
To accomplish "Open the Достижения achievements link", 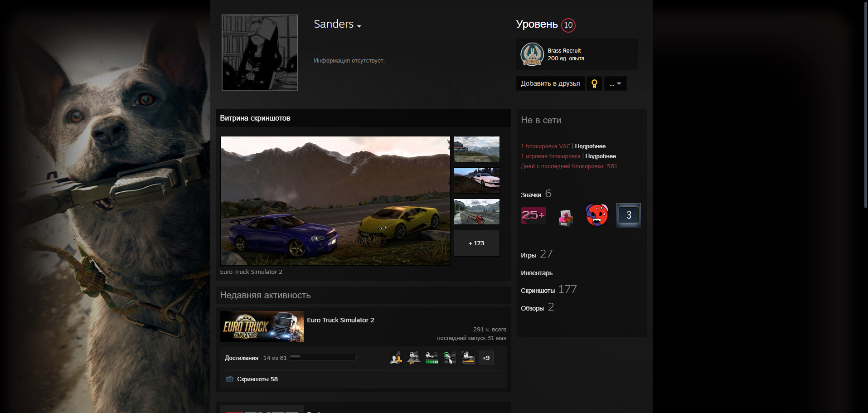I will pos(241,358).
